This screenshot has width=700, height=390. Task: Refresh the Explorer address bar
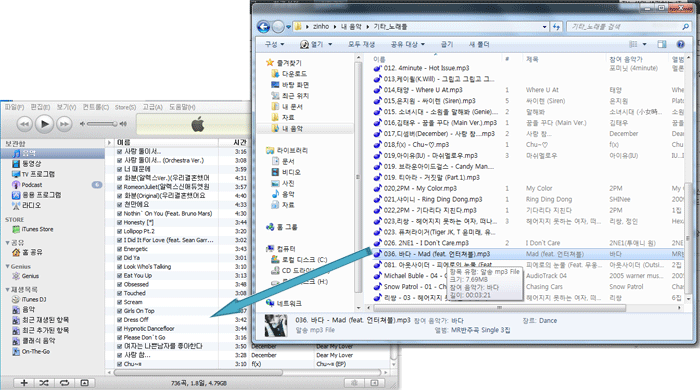tap(556, 27)
